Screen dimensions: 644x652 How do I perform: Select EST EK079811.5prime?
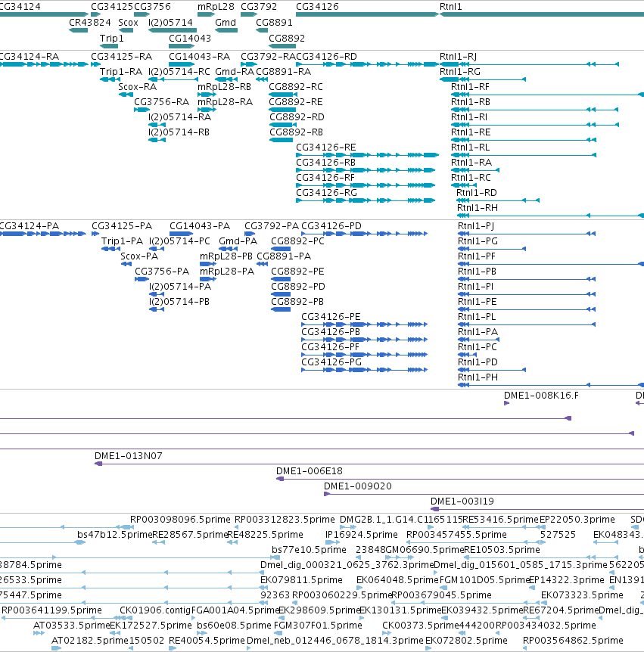302,580
